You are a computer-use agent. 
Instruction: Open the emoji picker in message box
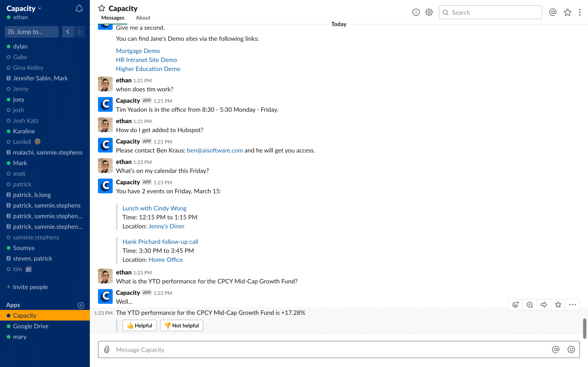571,350
